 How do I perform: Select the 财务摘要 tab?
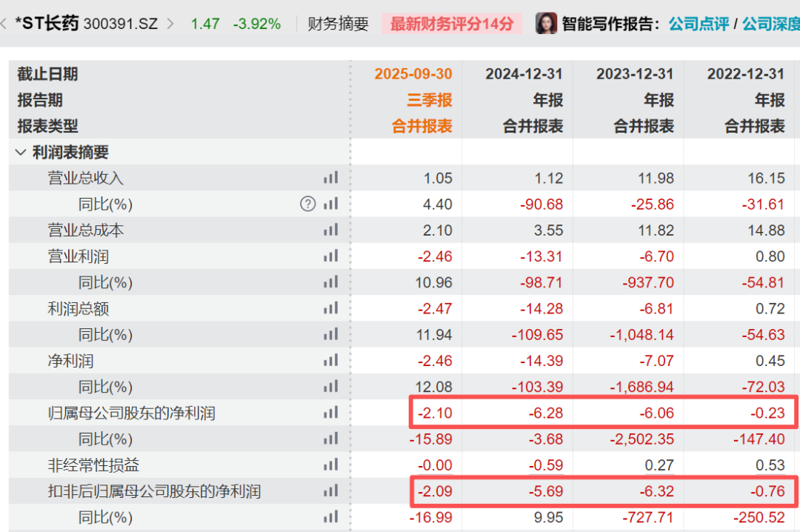[x=338, y=24]
